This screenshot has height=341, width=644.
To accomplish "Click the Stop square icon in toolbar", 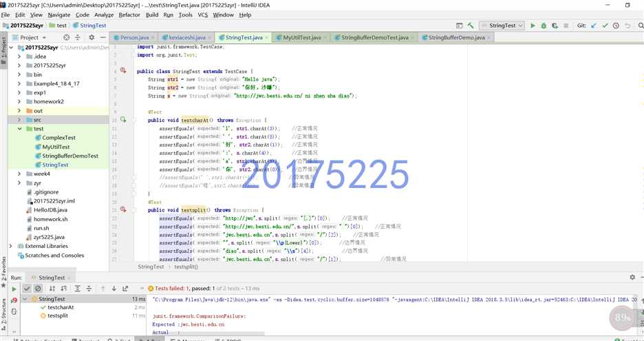I will 566,25.
